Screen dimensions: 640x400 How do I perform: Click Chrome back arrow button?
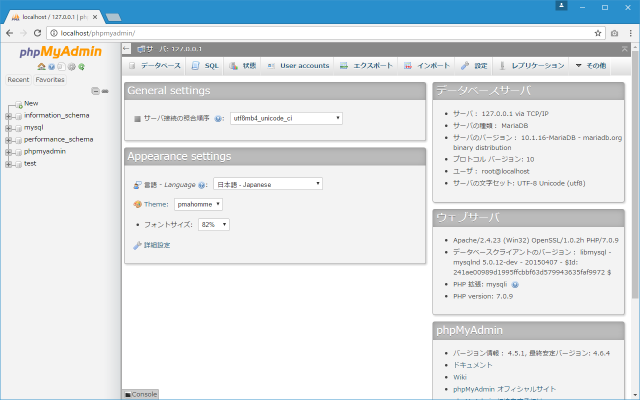click(x=9, y=33)
